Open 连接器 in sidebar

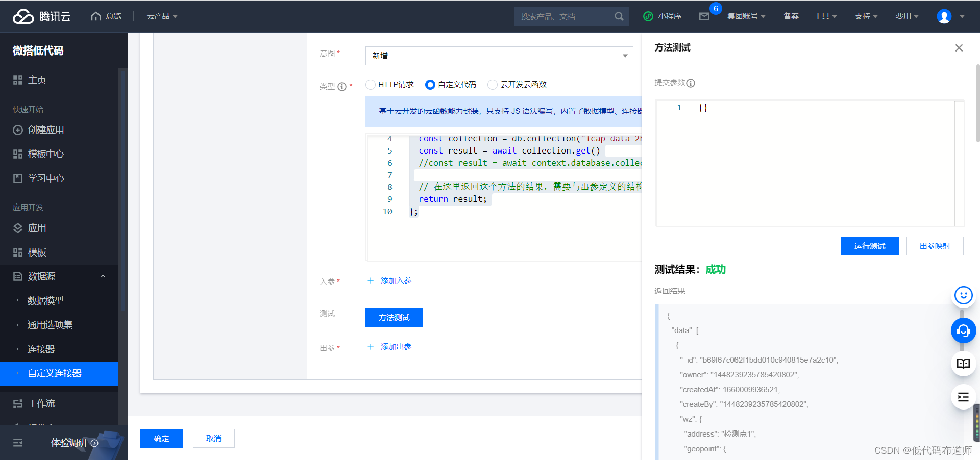tap(41, 349)
